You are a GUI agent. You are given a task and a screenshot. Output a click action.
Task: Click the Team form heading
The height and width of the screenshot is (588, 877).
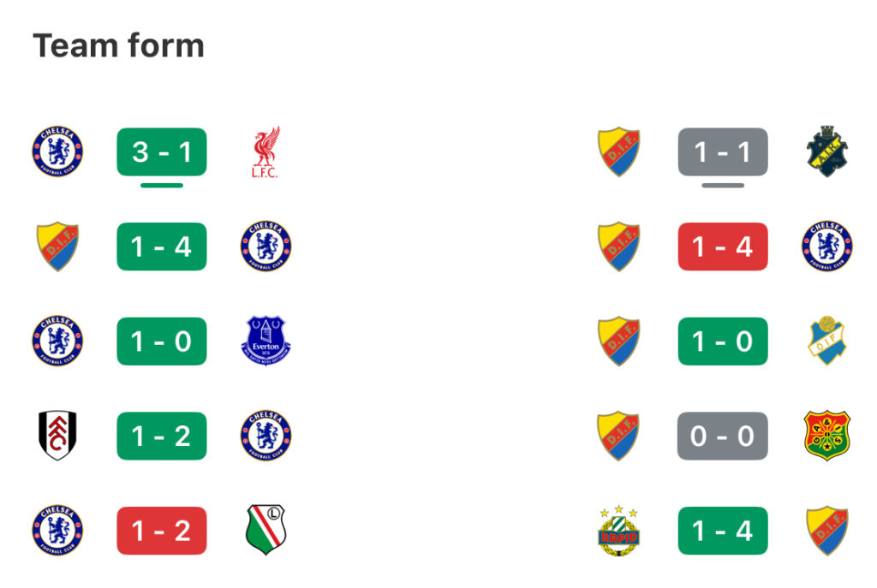[x=118, y=45]
